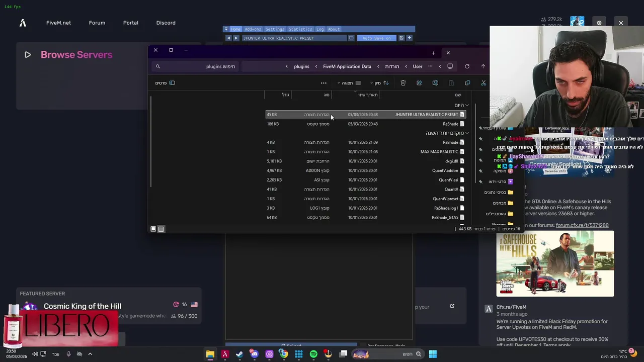Open ReShade Log tab
644x362 pixels.
[x=320, y=29]
